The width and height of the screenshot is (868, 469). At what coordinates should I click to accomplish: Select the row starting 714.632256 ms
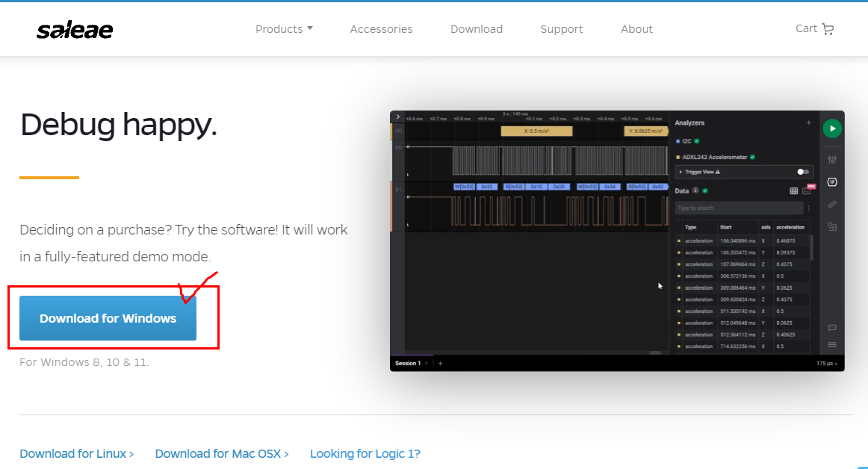(743, 347)
